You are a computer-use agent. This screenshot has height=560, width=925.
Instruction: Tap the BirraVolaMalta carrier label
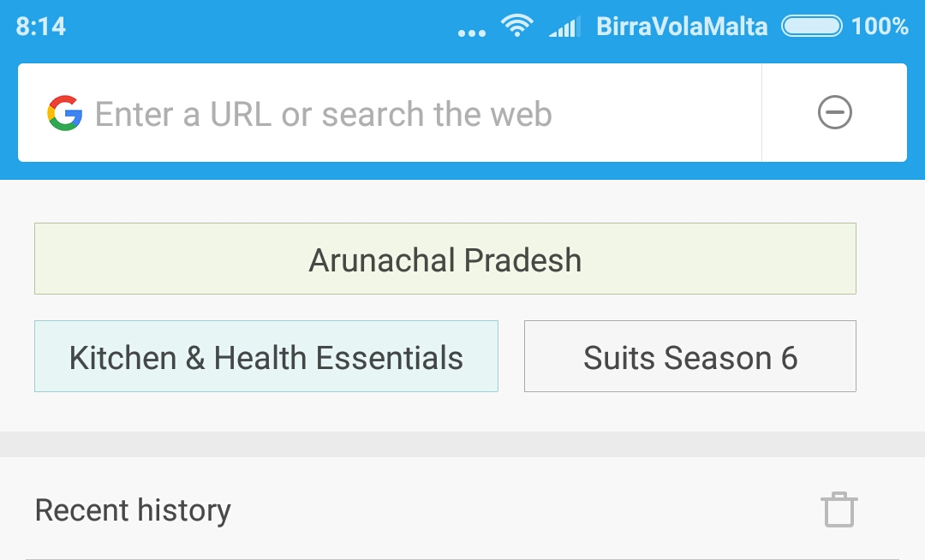click(x=682, y=27)
